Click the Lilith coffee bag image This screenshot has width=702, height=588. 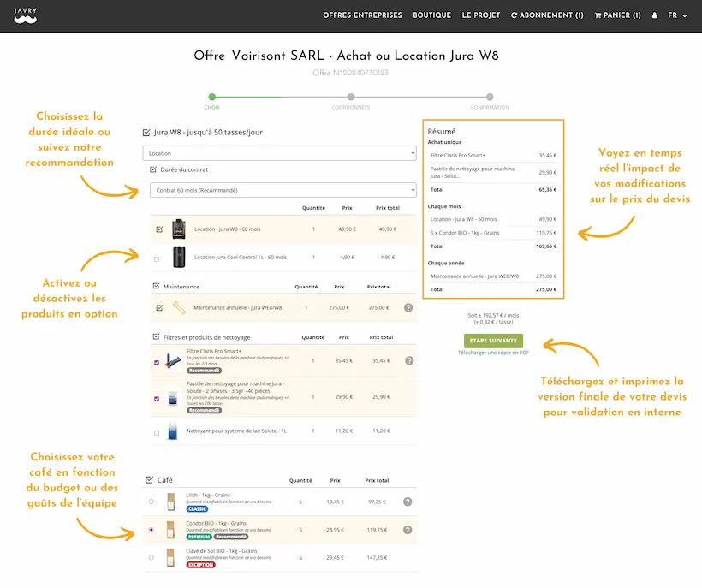pos(170,502)
